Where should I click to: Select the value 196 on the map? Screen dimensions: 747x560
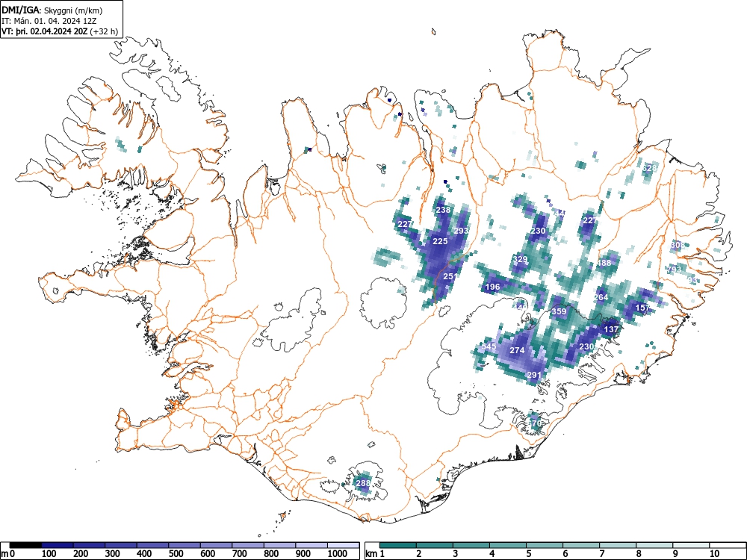[x=492, y=287]
